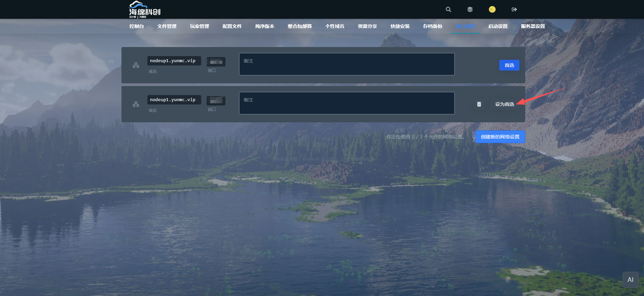Open the AI assistant button
The image size is (644, 296).
coord(630,280)
